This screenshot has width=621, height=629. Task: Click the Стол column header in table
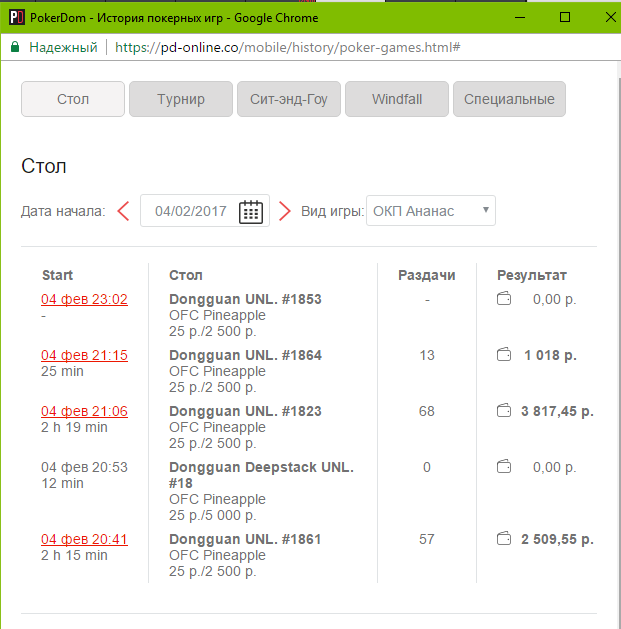click(x=186, y=275)
